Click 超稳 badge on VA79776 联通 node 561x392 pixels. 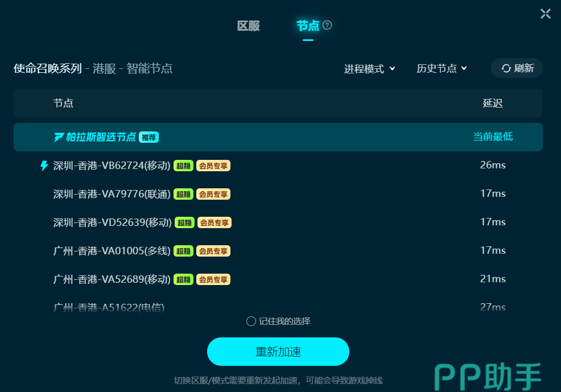(x=184, y=194)
